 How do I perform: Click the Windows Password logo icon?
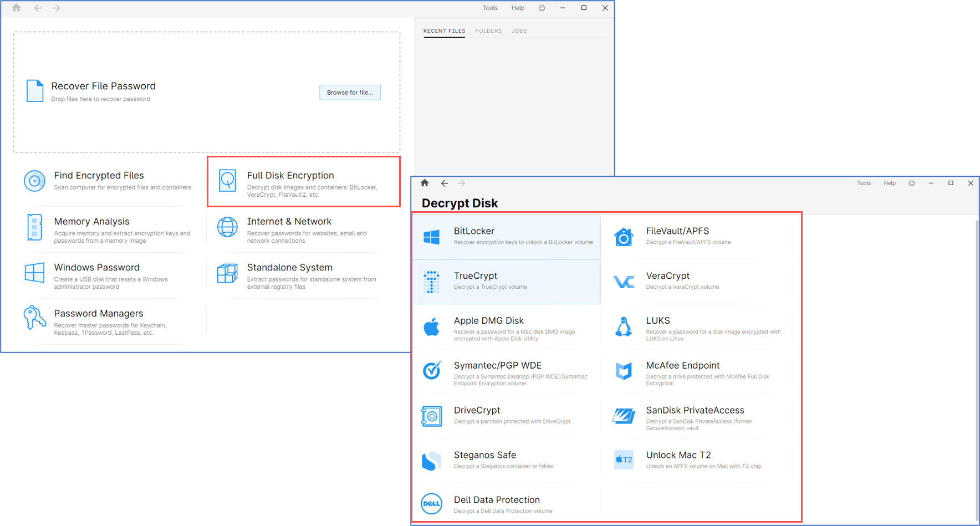click(x=34, y=273)
